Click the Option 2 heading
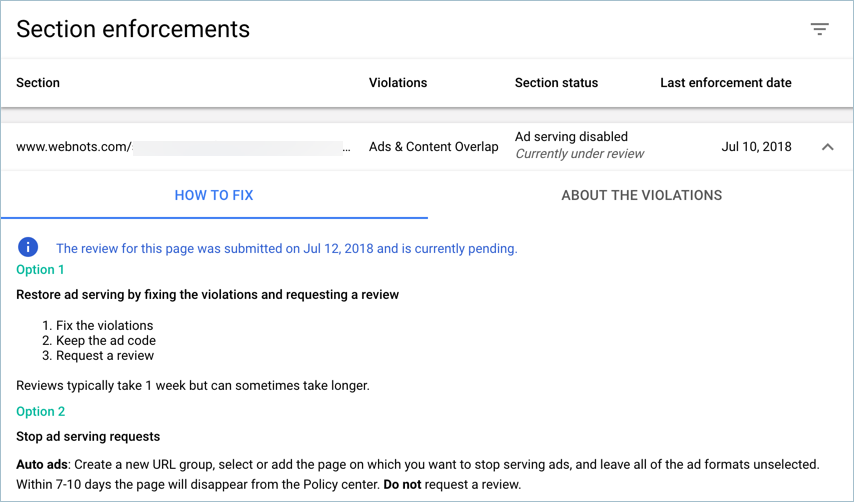Image resolution: width=854 pixels, height=502 pixels. pyautogui.click(x=40, y=411)
